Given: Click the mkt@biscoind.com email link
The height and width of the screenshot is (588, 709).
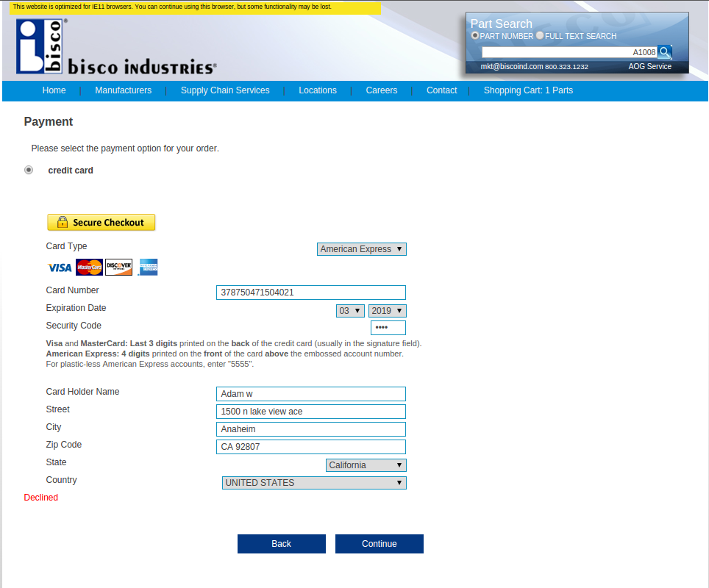Looking at the screenshot, I should (511, 66).
